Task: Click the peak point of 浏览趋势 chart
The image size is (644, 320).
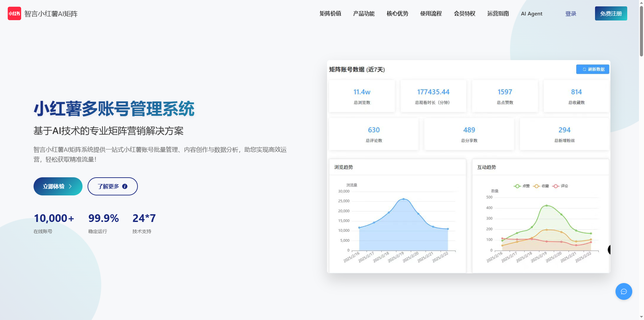Action: coord(404,199)
